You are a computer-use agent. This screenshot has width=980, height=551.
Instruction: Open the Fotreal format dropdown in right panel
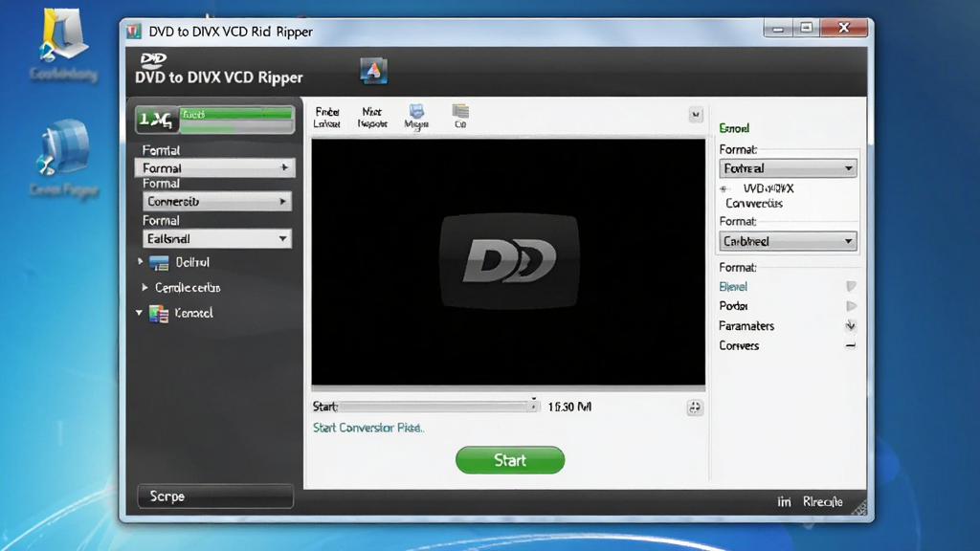pyautogui.click(x=788, y=168)
